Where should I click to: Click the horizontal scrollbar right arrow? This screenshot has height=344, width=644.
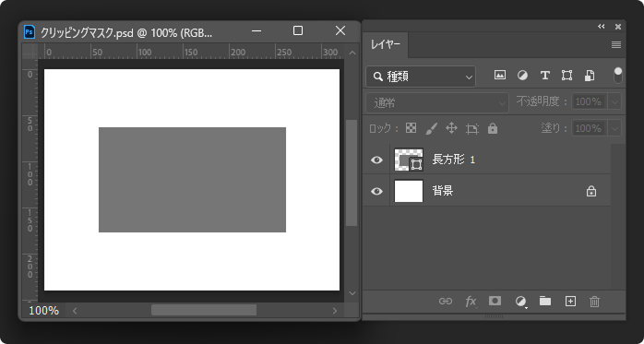click(x=334, y=311)
